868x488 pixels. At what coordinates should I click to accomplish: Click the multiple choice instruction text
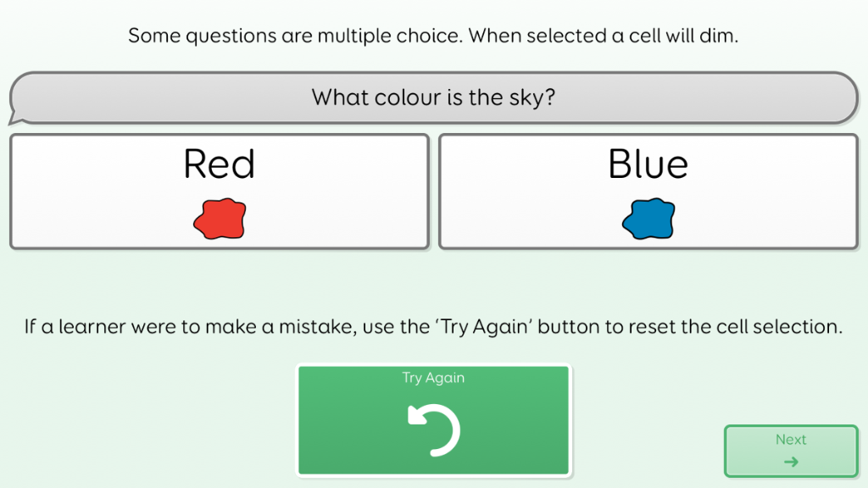(x=433, y=36)
